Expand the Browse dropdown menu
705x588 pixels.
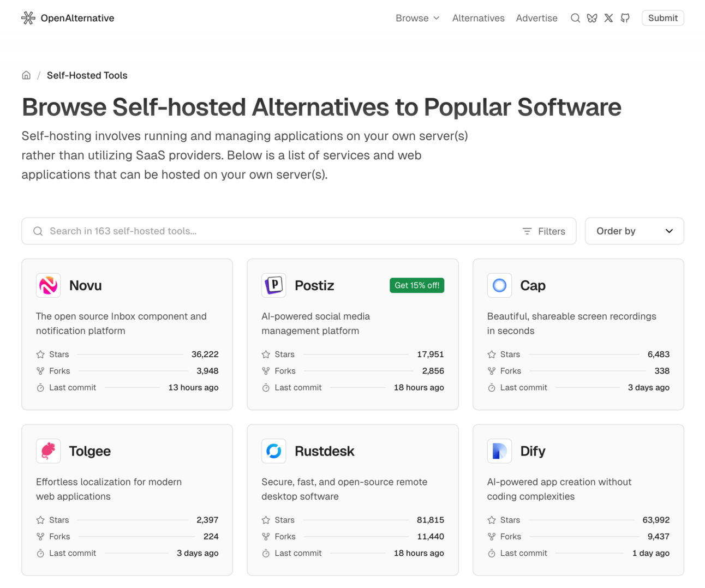(x=417, y=18)
